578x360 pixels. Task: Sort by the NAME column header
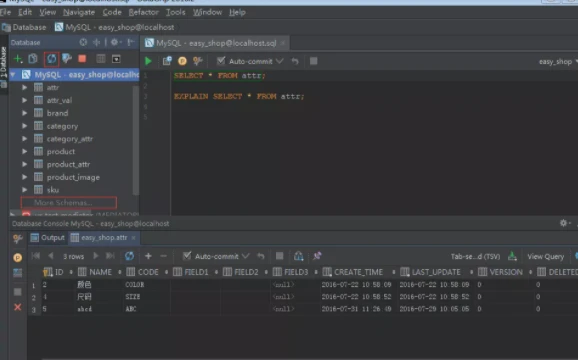tap(100, 272)
